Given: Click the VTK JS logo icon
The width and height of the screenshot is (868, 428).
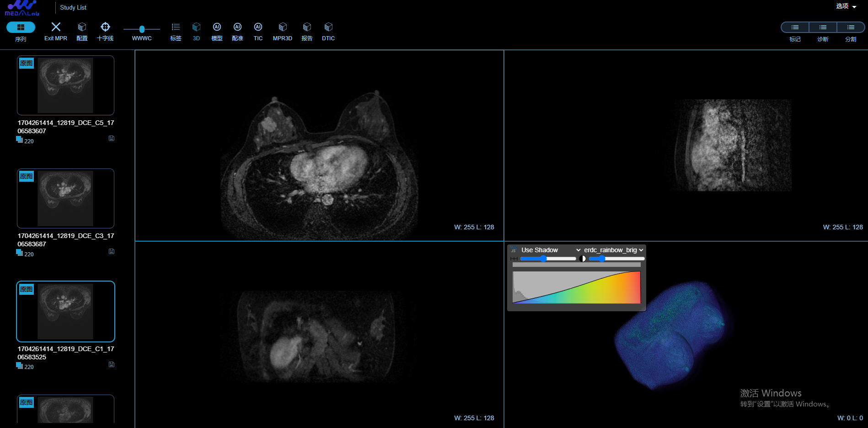Looking at the screenshot, I should (514, 250).
